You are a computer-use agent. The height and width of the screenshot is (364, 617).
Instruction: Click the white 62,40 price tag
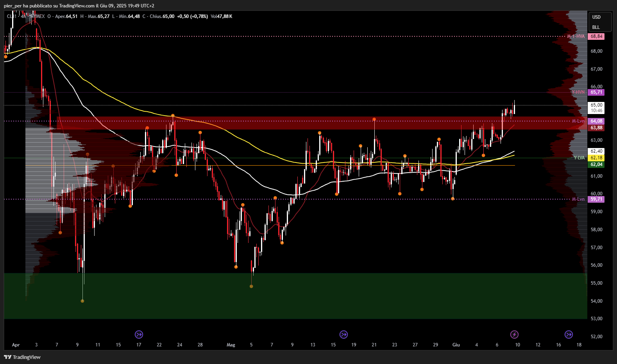[x=596, y=151]
